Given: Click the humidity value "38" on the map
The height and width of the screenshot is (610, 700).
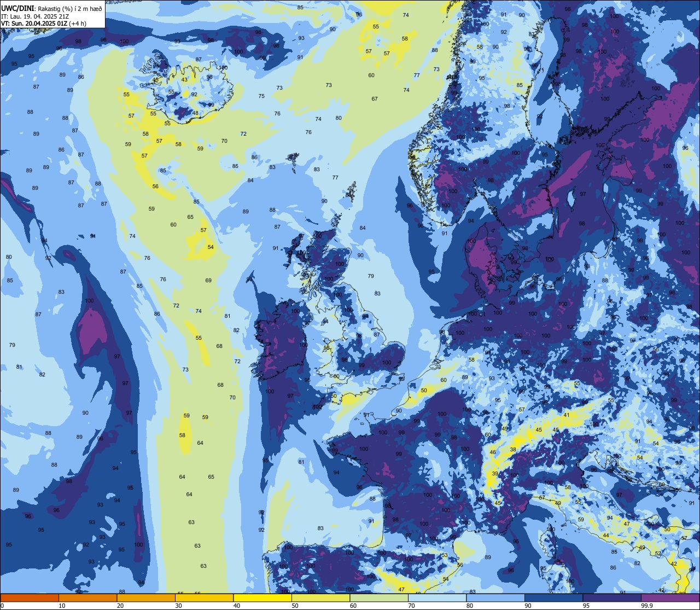Looking at the screenshot, I should click(x=513, y=450).
